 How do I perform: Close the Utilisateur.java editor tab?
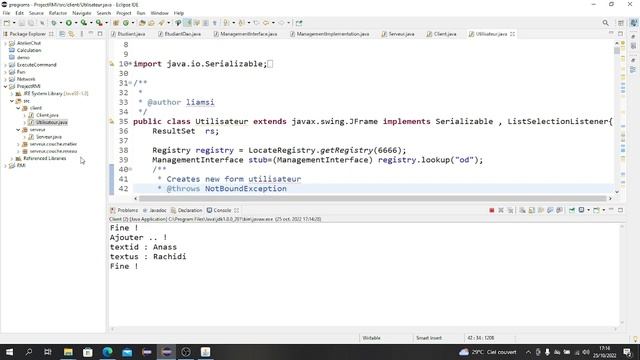[x=512, y=34]
